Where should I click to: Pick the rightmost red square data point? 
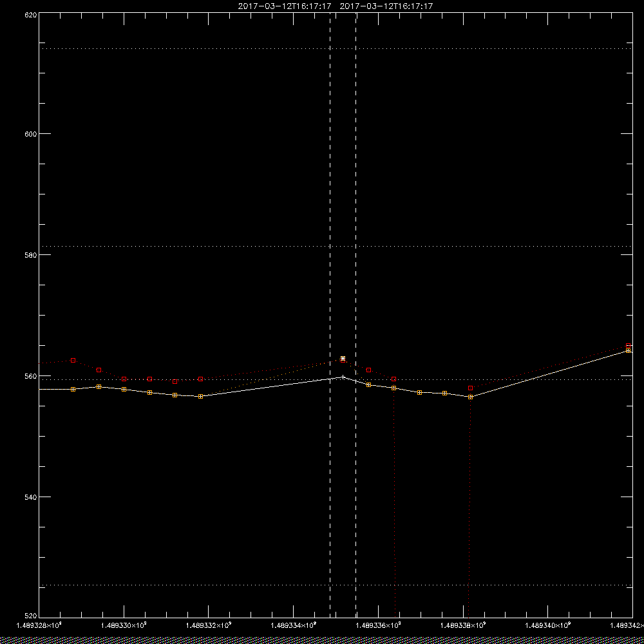(628, 346)
